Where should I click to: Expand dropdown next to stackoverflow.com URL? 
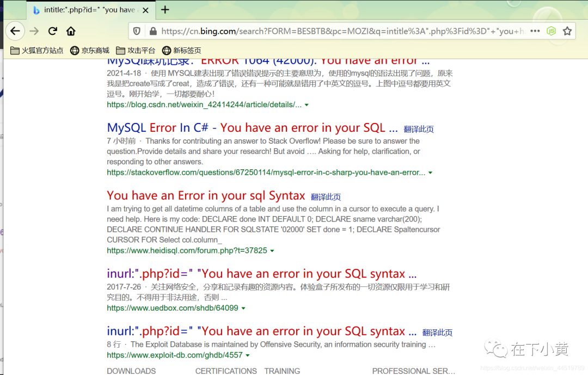click(x=431, y=173)
